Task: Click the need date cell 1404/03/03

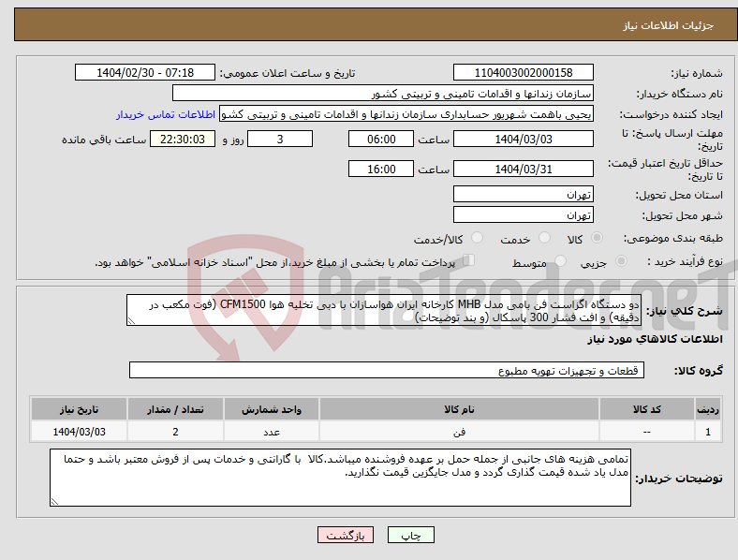Action: pyautogui.click(x=79, y=432)
